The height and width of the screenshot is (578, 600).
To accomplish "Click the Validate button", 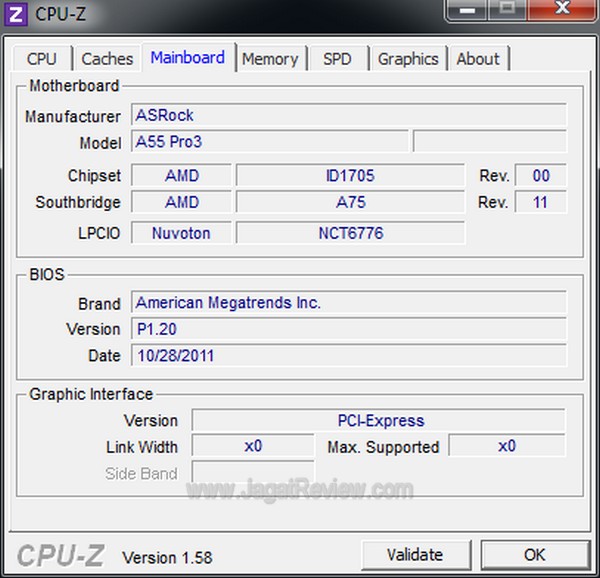I will coord(416,555).
